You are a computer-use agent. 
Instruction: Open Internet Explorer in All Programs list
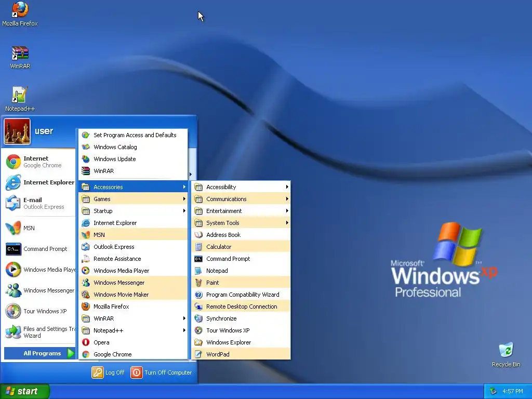(133, 223)
